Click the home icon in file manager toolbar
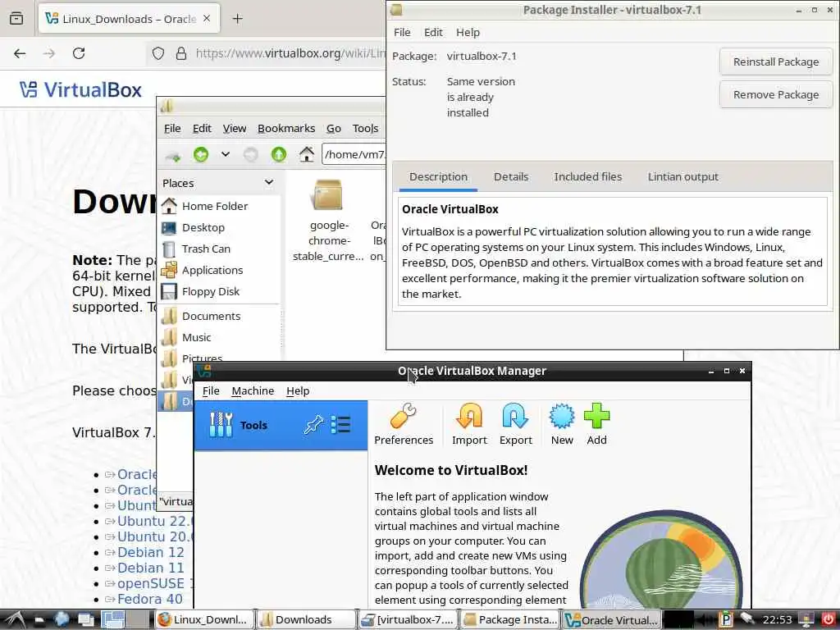This screenshot has height=630, width=840. 307,155
